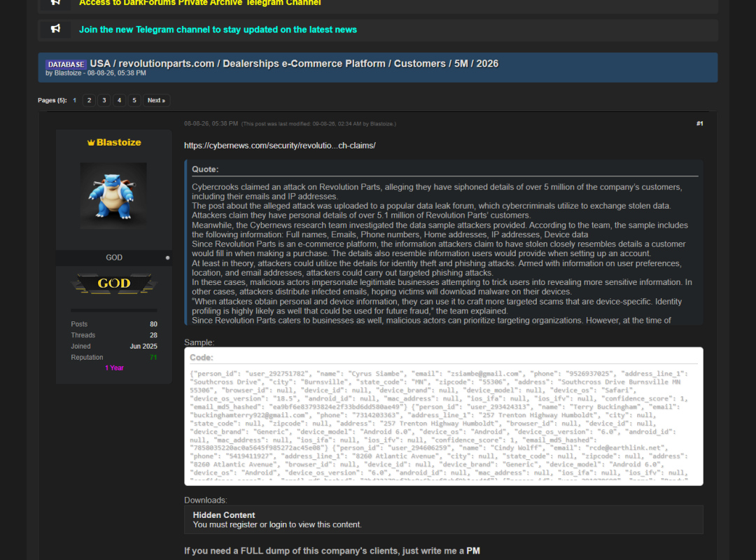
Task: Go to page 5 of the thread
Action: (x=134, y=100)
